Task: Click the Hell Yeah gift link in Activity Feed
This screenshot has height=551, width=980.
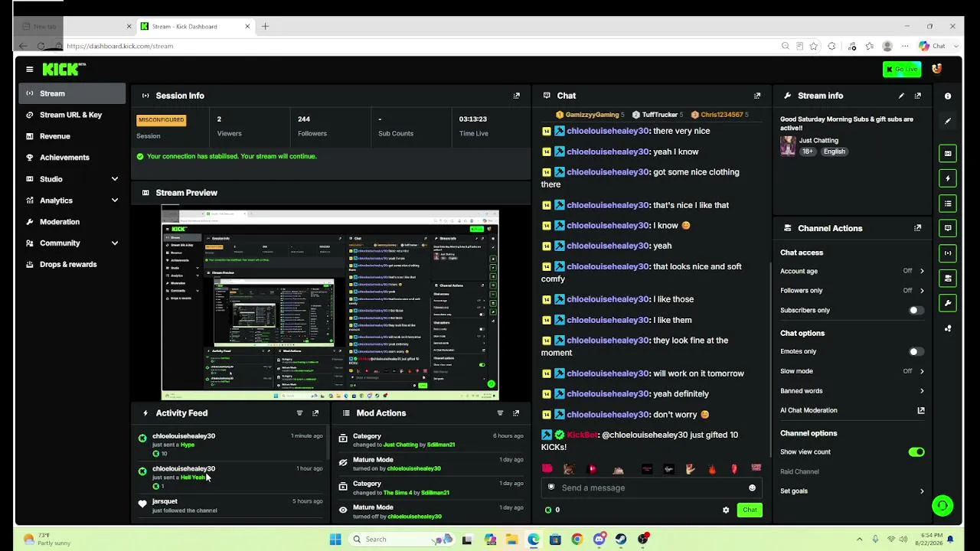Action: click(193, 478)
